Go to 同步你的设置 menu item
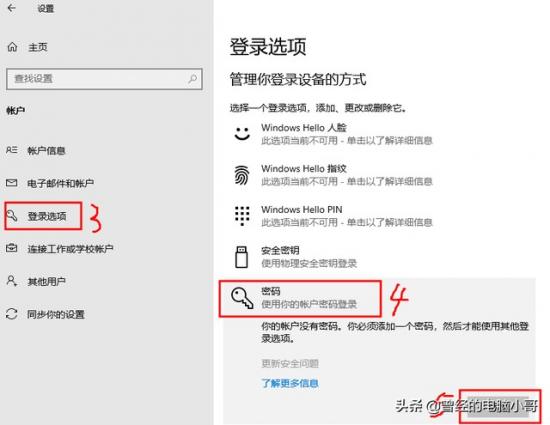Screen dimensions: 550x425 click(56, 314)
